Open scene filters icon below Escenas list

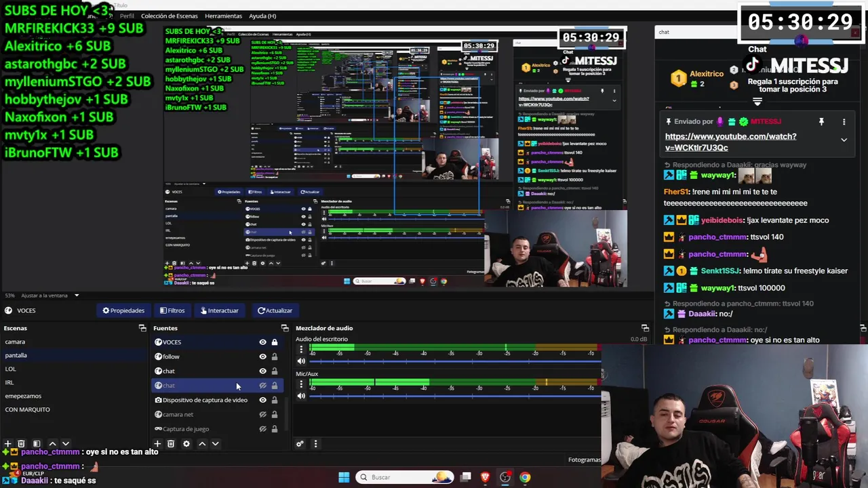pyautogui.click(x=37, y=444)
